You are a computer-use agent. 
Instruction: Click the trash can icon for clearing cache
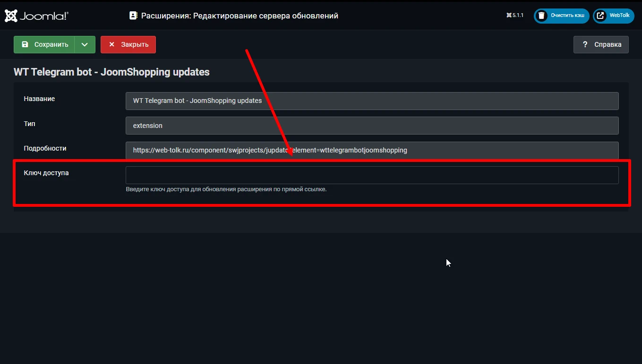[x=541, y=16]
